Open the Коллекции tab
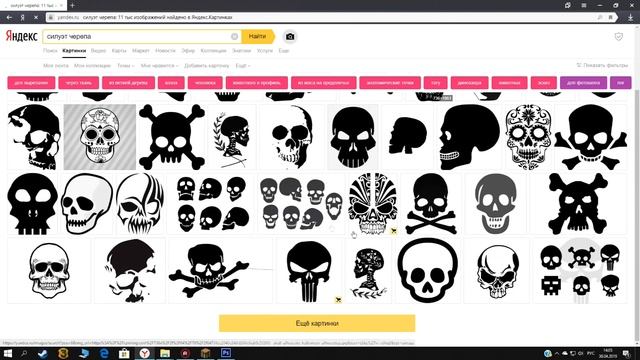This screenshot has width=640, height=360. click(213, 51)
